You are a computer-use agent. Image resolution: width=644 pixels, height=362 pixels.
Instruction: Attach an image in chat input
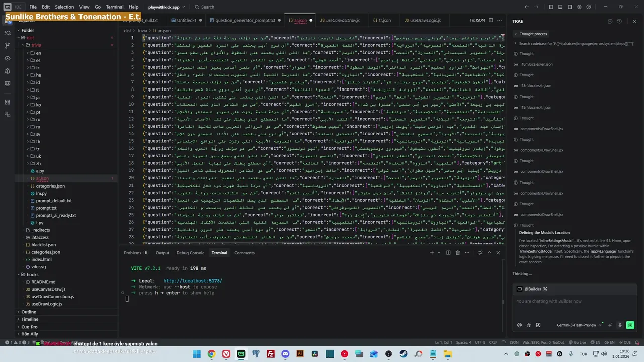pos(538,325)
